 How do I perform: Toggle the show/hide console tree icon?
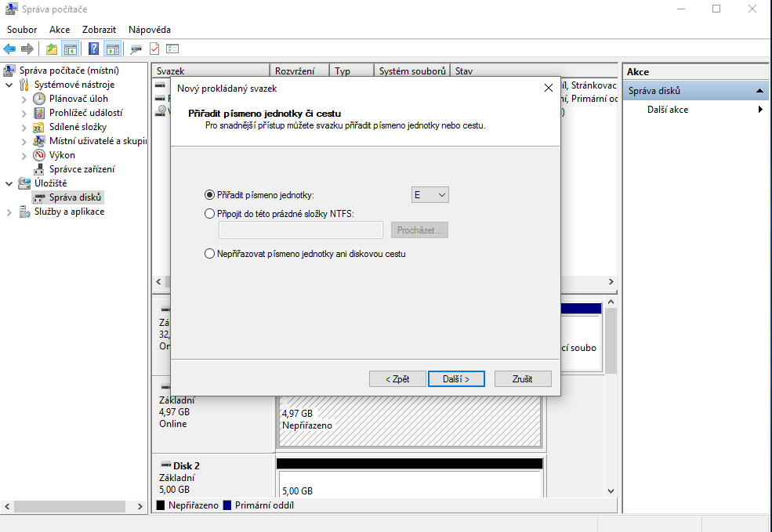pos(71,49)
